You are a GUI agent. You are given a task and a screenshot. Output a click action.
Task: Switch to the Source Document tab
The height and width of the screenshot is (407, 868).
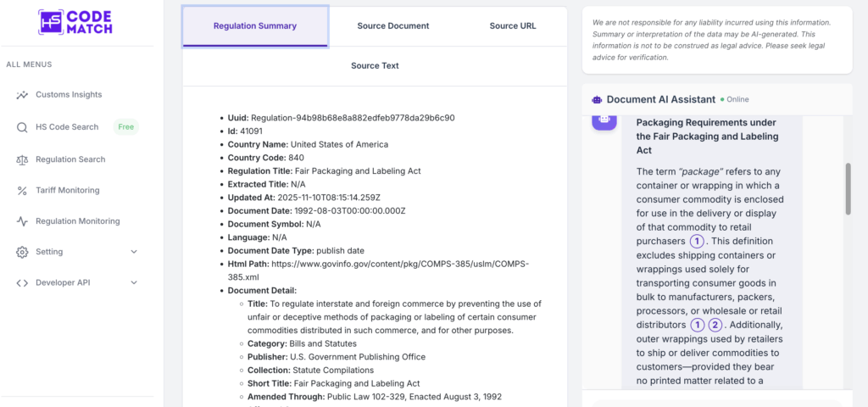click(x=392, y=26)
